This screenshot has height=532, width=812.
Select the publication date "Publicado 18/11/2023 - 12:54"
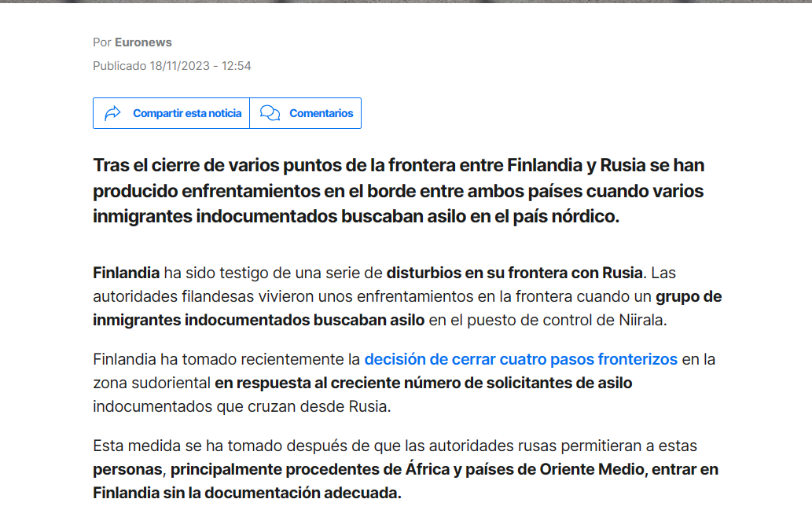[172, 66]
